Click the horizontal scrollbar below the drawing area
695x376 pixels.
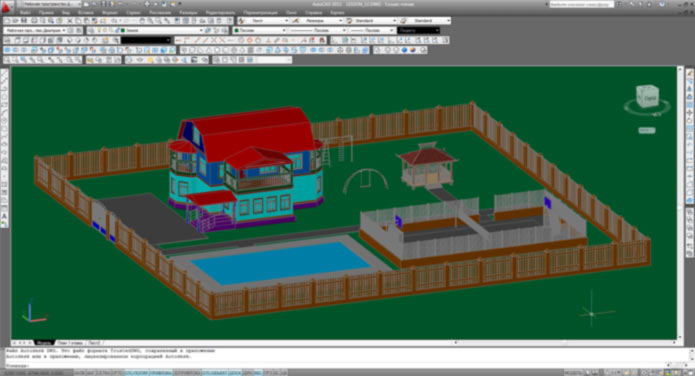coord(565,343)
